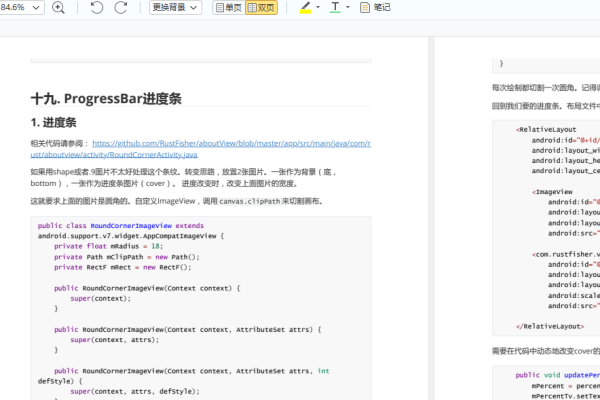Click the code line public class RoundCornerImageView extends
This screenshot has height=400, width=600.
pos(121,225)
